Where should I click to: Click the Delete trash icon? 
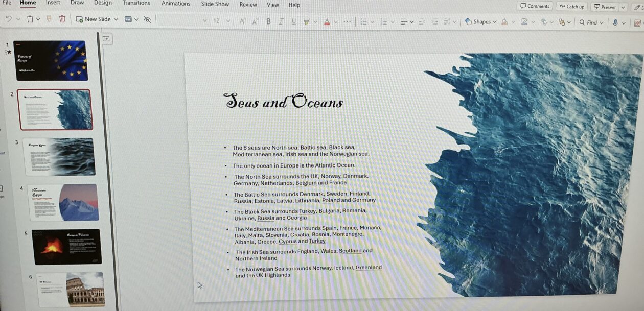(x=62, y=19)
